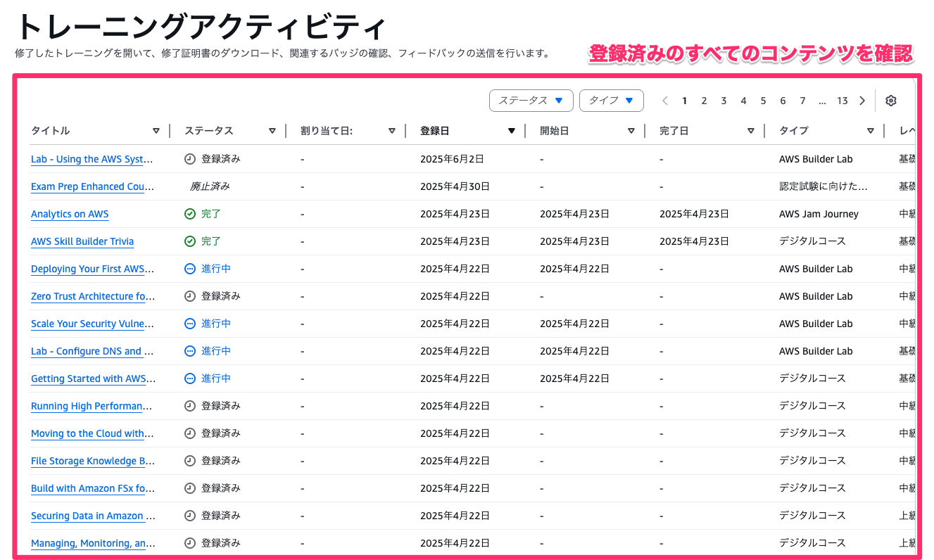
Task: Click clock icon in Moving to the Cloud row
Action: pyautogui.click(x=190, y=433)
